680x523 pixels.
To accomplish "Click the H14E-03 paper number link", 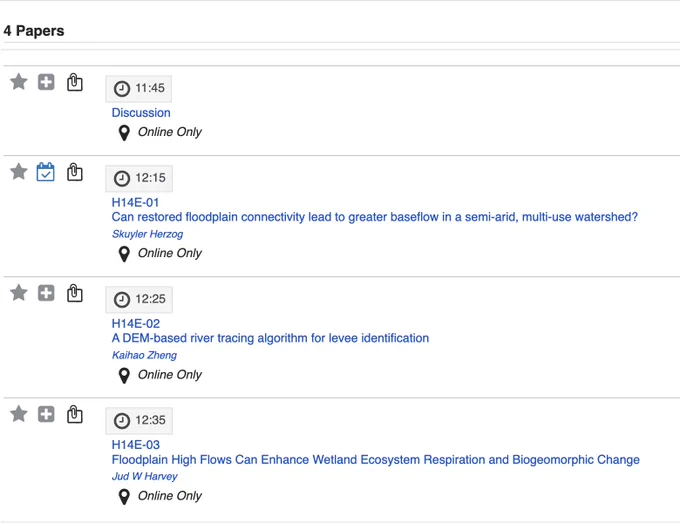I will 136,445.
